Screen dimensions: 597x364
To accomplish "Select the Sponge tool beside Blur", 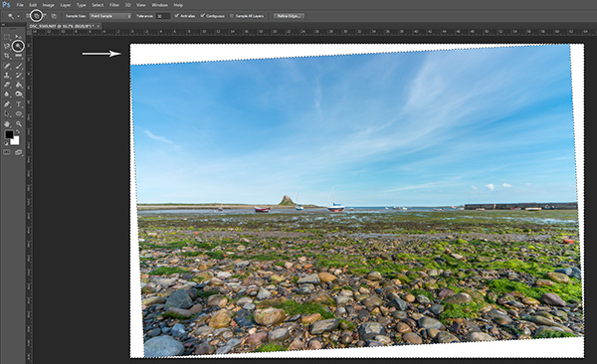I will (x=18, y=94).
